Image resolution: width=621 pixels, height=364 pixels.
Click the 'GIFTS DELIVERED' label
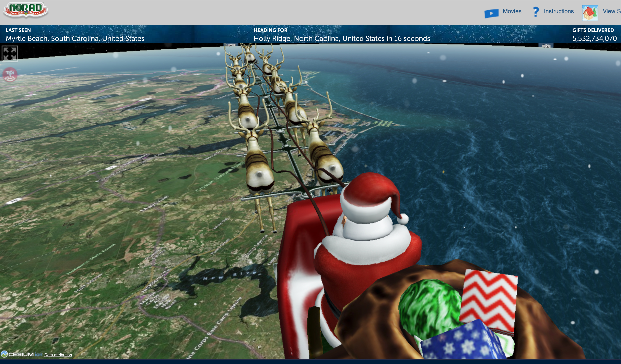pos(593,30)
